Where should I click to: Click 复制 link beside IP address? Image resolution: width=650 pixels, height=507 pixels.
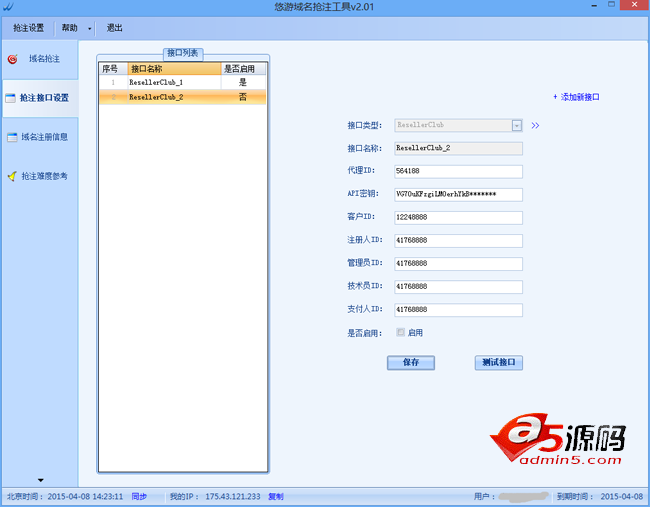click(276, 496)
